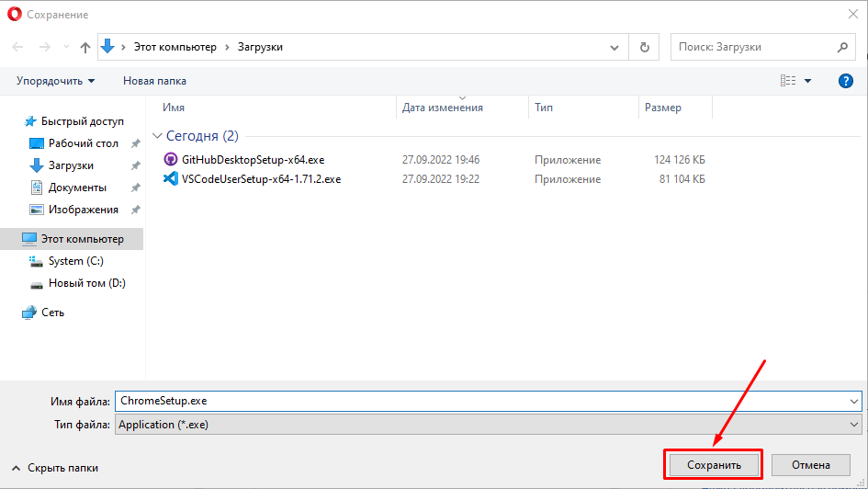The image size is (868, 489).
Task: Select 'Загрузки' in the address path
Action: (260, 47)
